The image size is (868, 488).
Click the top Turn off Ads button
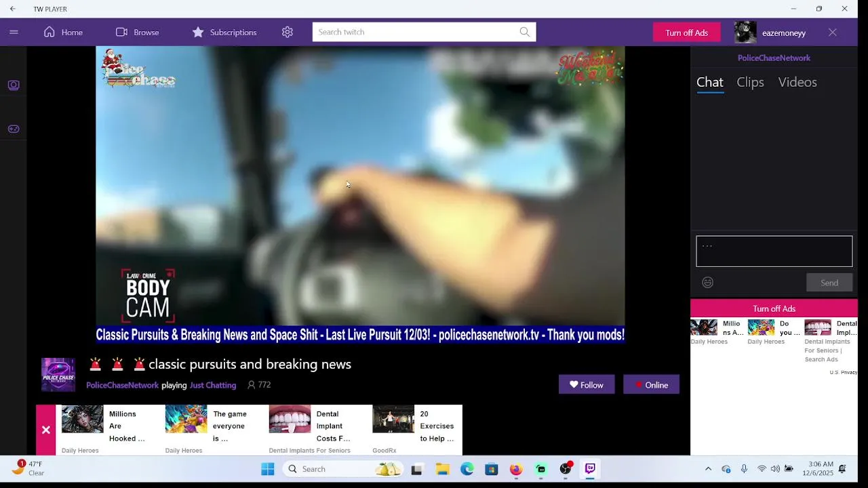pos(686,33)
